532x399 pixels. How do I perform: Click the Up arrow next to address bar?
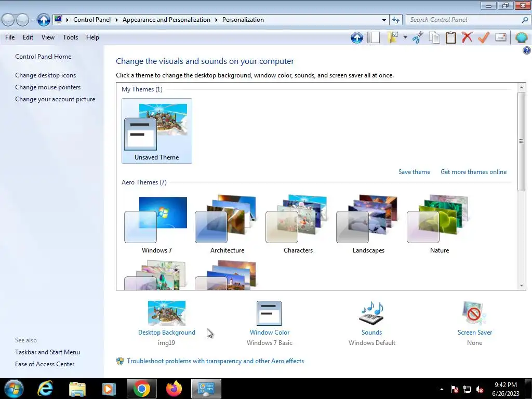click(x=44, y=20)
